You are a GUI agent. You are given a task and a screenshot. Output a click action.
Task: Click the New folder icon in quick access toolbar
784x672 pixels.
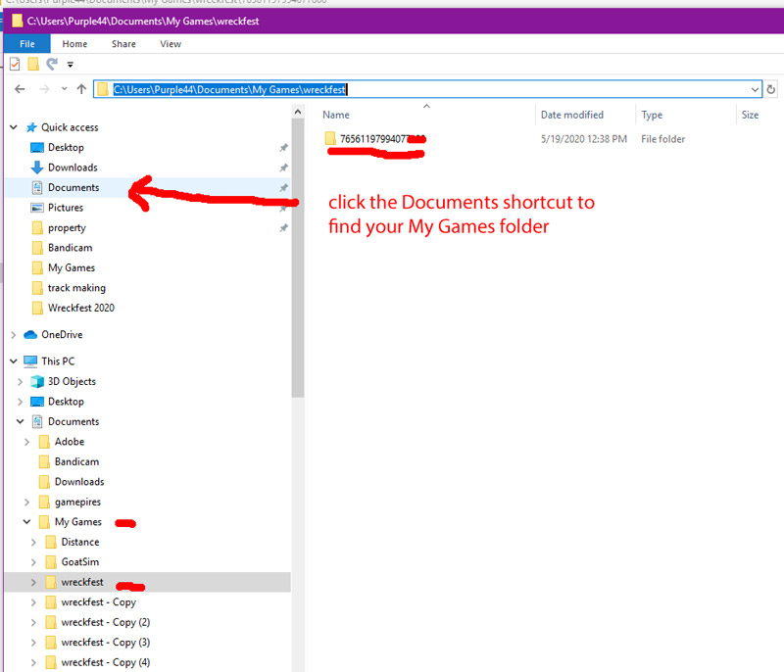point(33,64)
